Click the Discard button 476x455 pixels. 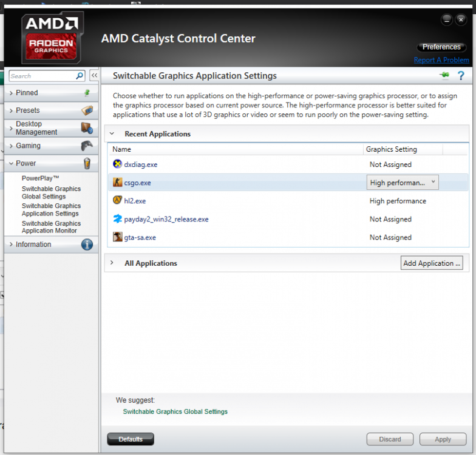[x=390, y=439]
